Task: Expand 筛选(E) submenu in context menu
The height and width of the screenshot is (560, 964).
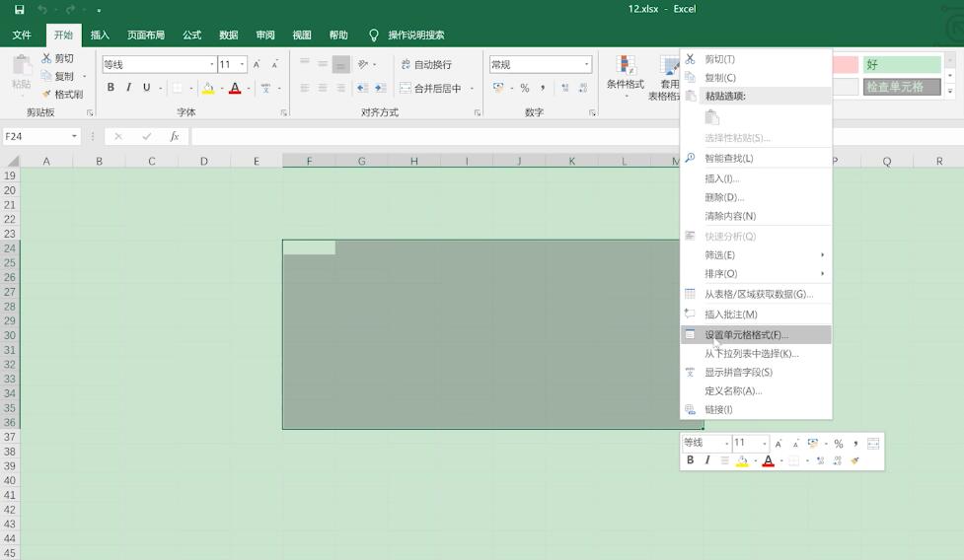Action: [x=756, y=254]
